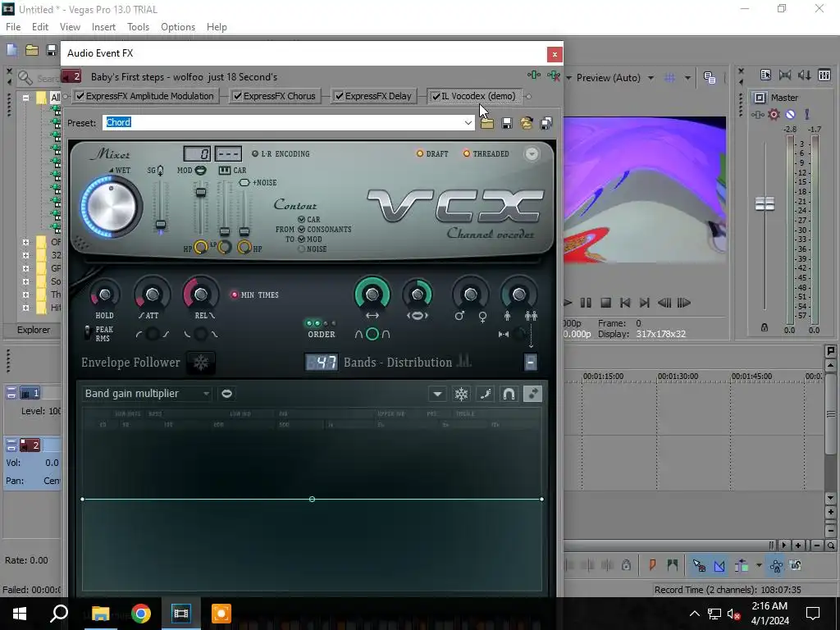Click the copy snapshot icon in the preview toolbar

(710, 78)
